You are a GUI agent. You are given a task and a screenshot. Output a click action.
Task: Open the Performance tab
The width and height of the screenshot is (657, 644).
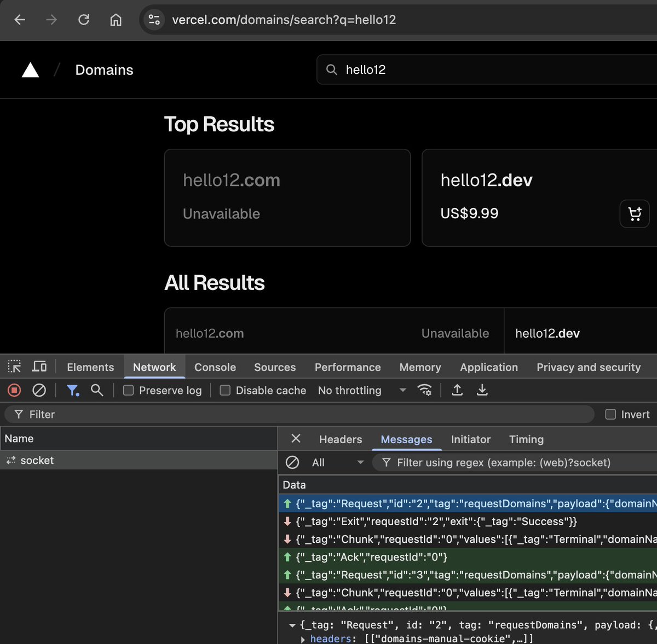[348, 367]
